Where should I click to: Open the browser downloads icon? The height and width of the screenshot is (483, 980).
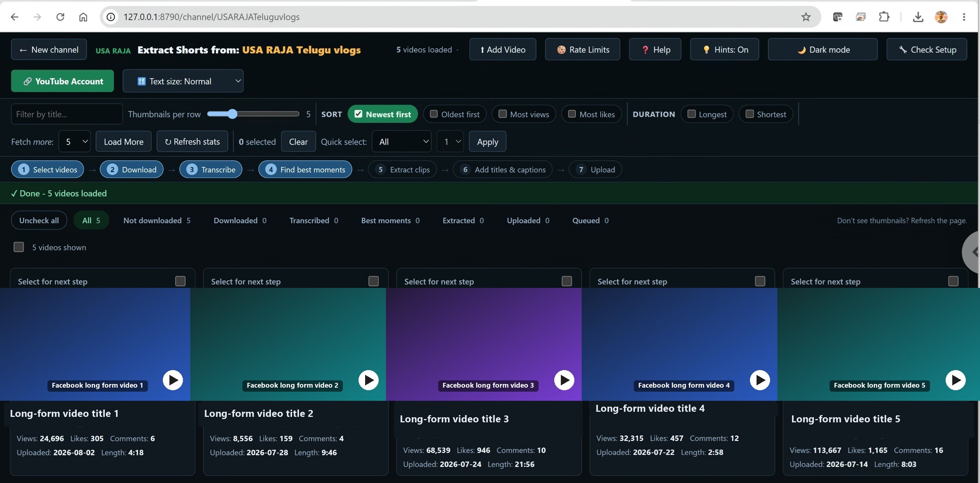point(918,17)
